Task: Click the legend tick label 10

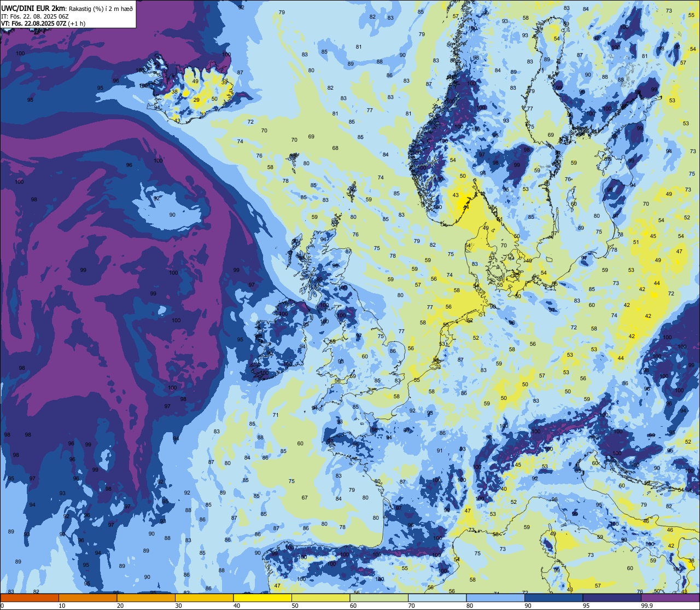Action: 62,606
